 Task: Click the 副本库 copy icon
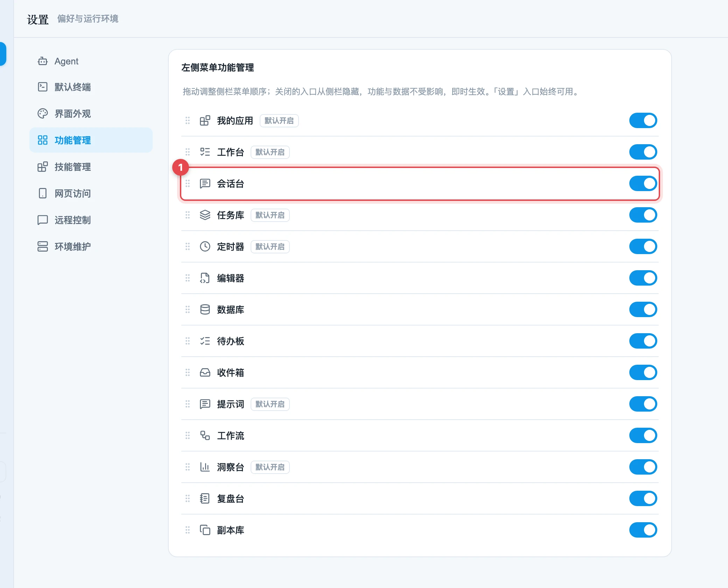(x=205, y=530)
